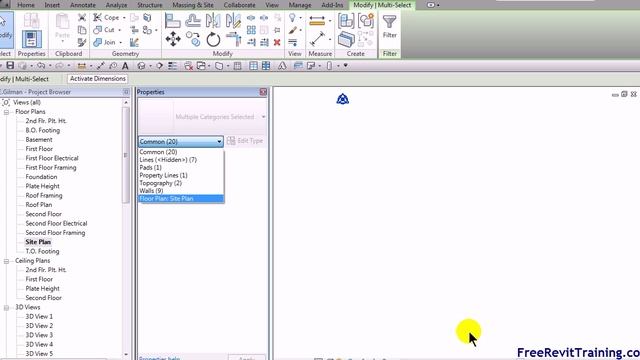The image size is (640, 360).
Task: Open the Common (20) filter combo box
Action: tap(181, 142)
